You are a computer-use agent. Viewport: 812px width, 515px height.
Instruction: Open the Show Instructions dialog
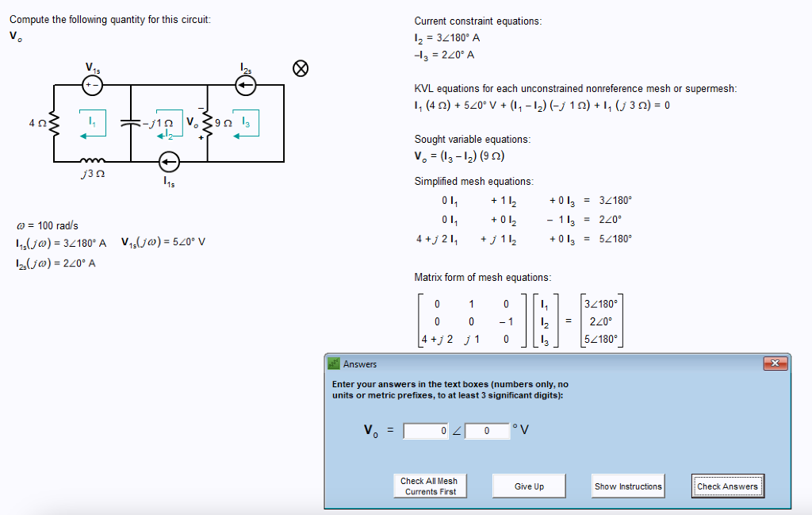(x=627, y=485)
